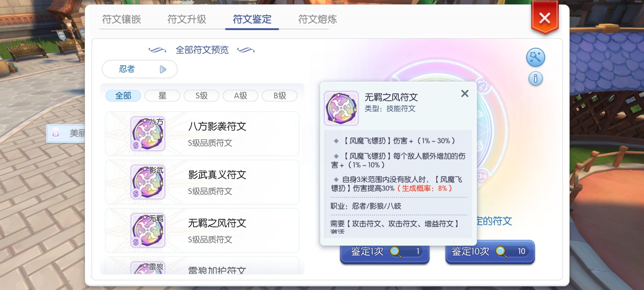Open the info icon button
Image resolution: width=644 pixels, height=290 pixels.
point(535,79)
